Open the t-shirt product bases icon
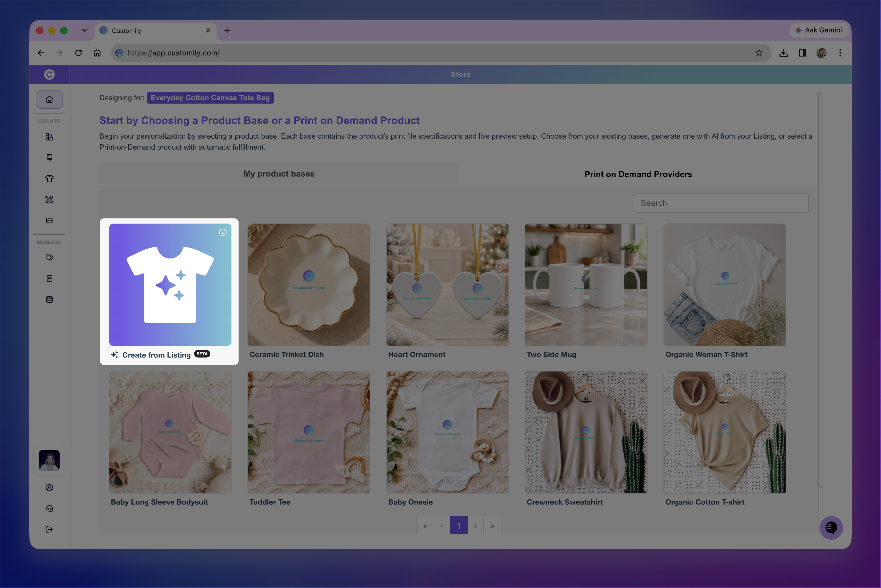Viewport: 881px width, 588px height. click(x=49, y=178)
